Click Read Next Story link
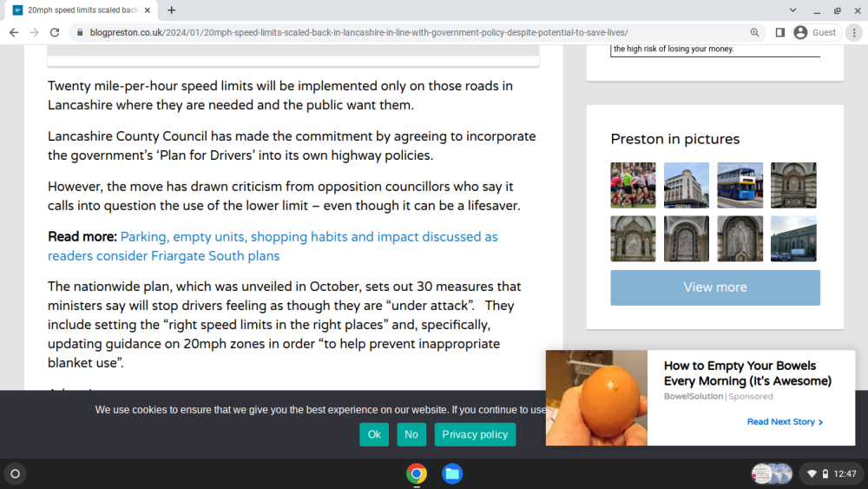 coord(785,422)
